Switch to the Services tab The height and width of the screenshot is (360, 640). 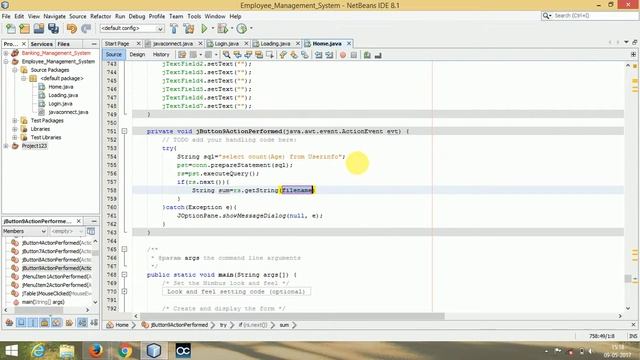(41, 44)
